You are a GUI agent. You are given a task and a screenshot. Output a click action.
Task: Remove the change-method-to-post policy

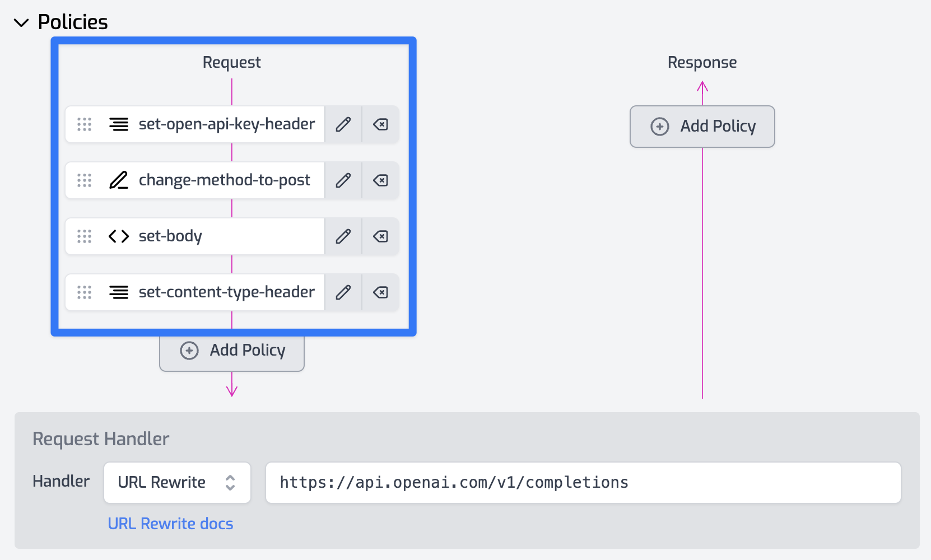coord(380,180)
